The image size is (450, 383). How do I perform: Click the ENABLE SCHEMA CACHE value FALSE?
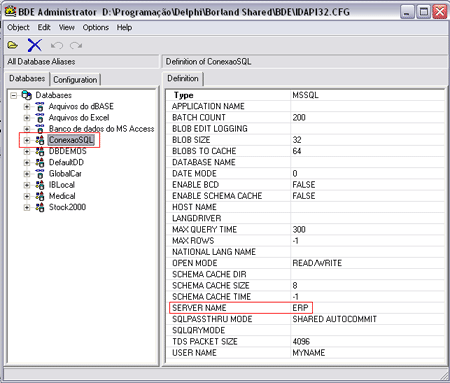(x=304, y=196)
